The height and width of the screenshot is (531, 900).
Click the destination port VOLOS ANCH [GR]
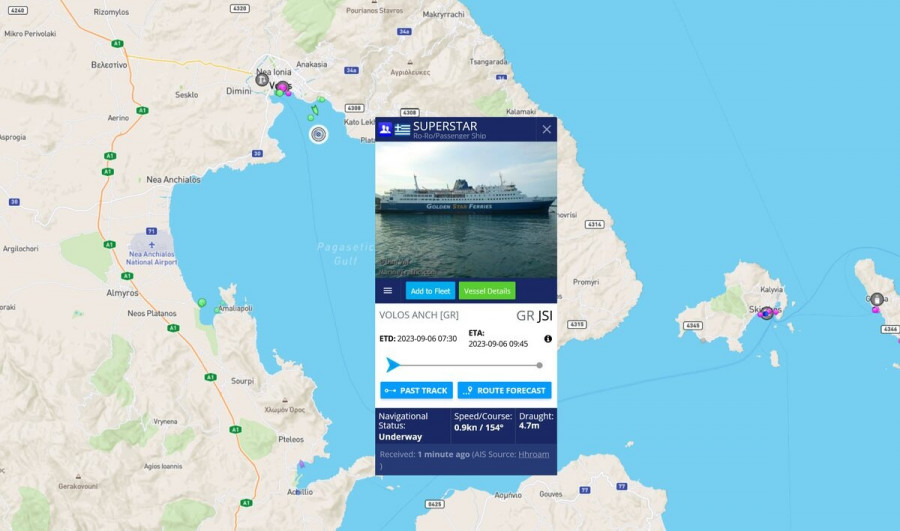[419, 315]
